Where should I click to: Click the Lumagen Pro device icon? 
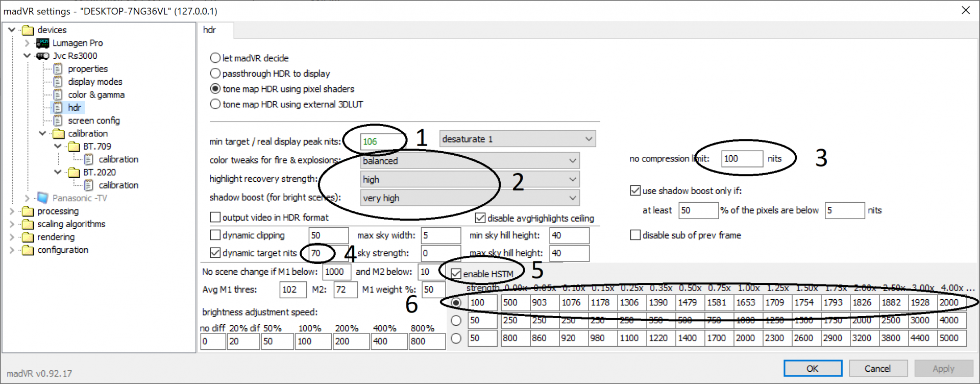(43, 43)
